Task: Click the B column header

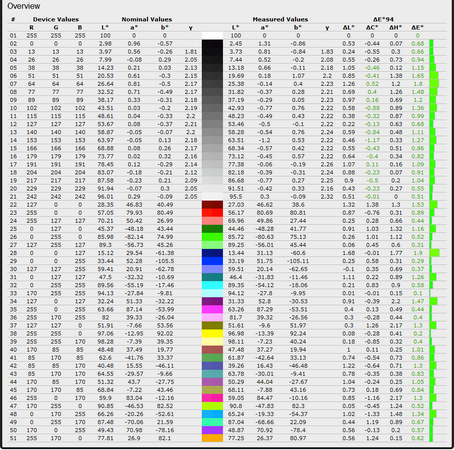Action: click(80, 27)
